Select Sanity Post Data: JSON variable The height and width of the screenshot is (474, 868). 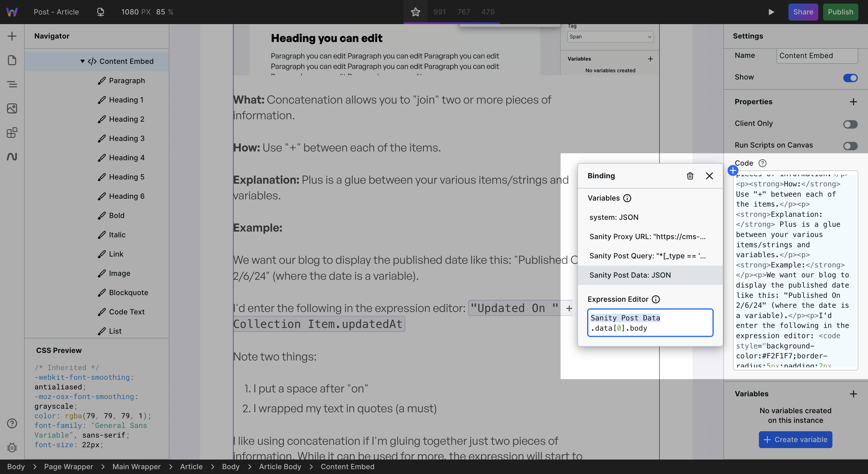coord(650,275)
